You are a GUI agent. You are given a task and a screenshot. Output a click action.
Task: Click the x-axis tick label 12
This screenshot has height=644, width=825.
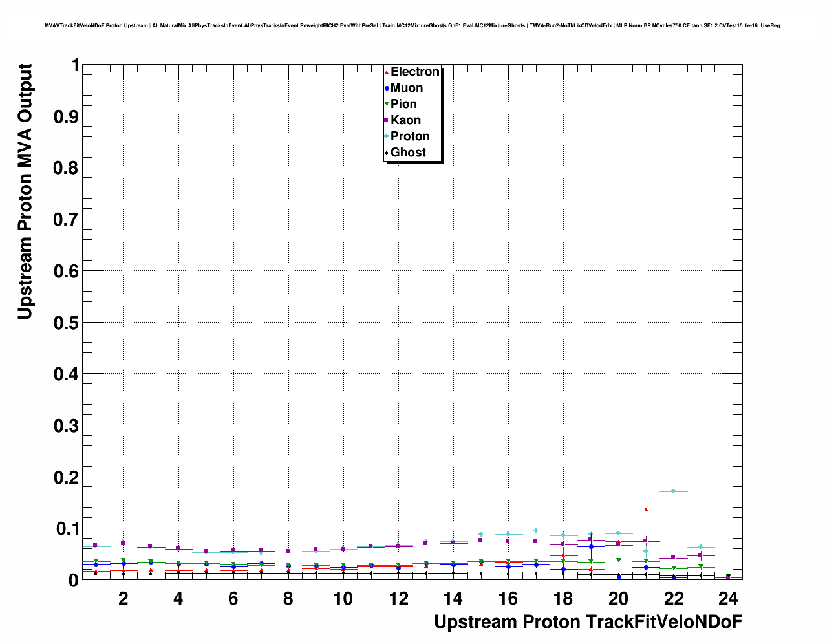398,599
